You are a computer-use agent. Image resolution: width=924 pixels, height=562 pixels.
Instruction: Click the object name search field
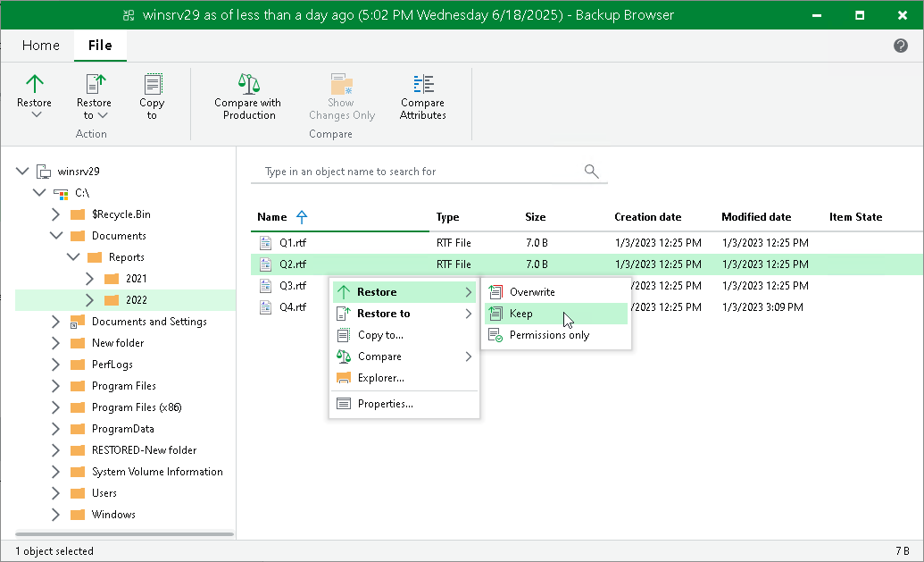coord(420,171)
